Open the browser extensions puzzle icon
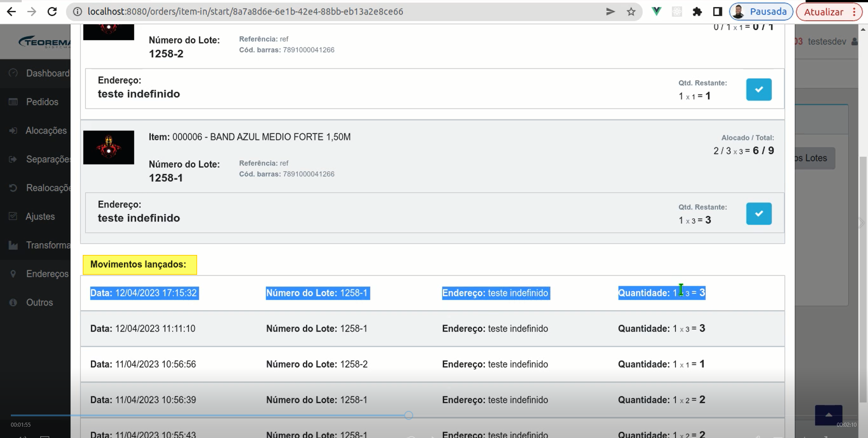The image size is (868, 438). coord(697,12)
